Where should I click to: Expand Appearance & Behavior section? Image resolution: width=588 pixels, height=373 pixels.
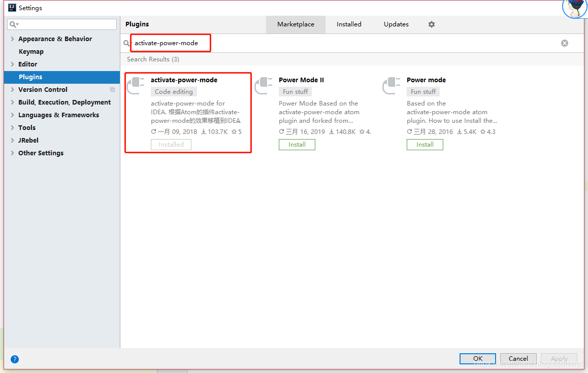(12, 39)
